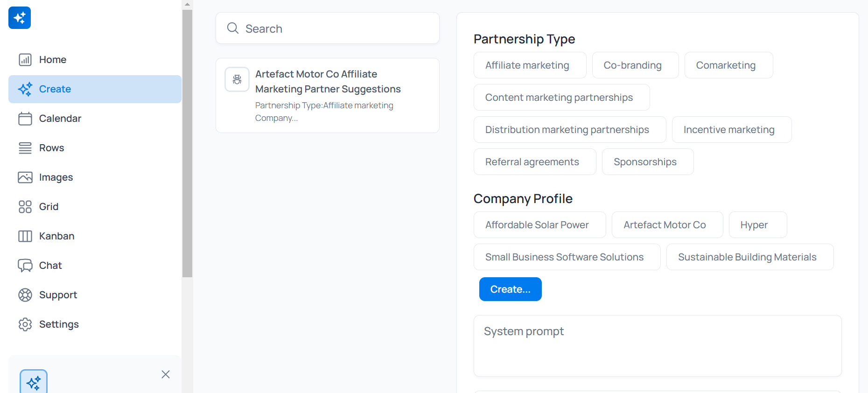Viewport: 868px width, 393px height.
Task: Click the Grid squares icon
Action: click(x=25, y=207)
